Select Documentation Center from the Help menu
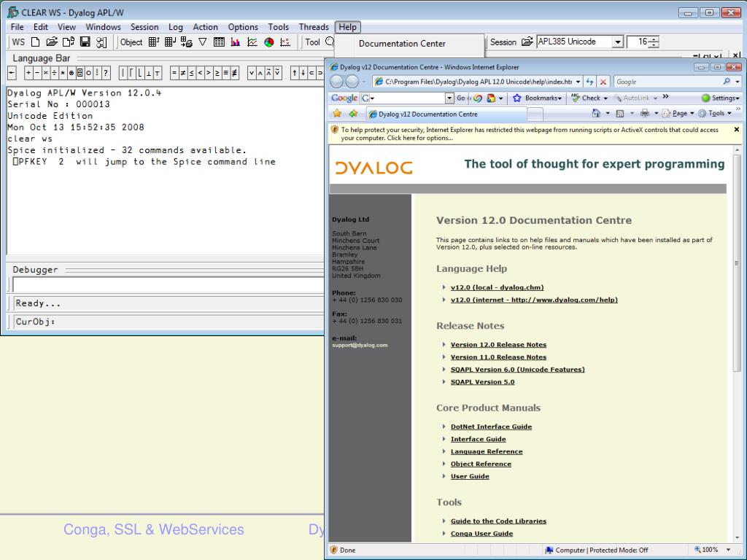The width and height of the screenshot is (747, 560). click(402, 44)
